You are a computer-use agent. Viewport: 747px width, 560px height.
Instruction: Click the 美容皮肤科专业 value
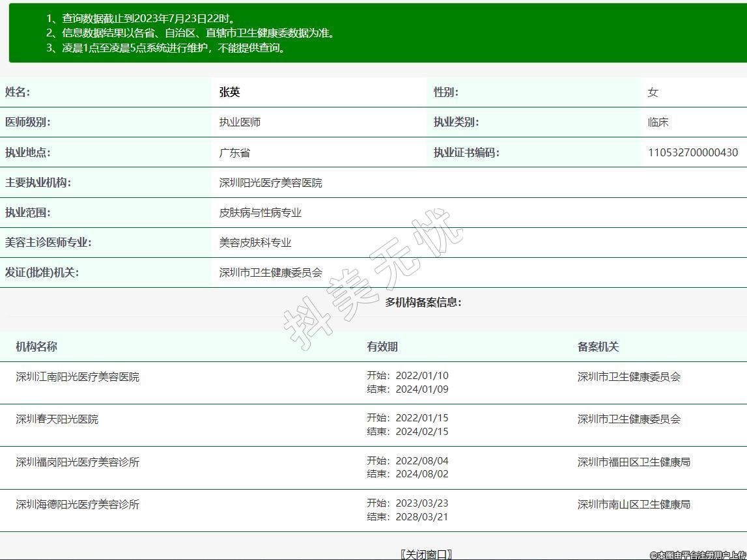(255, 243)
